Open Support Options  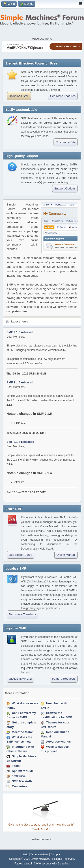click(65, 189)
